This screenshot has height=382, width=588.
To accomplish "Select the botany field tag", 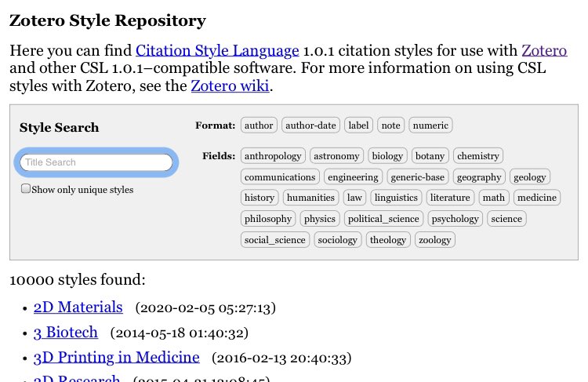I will (430, 156).
